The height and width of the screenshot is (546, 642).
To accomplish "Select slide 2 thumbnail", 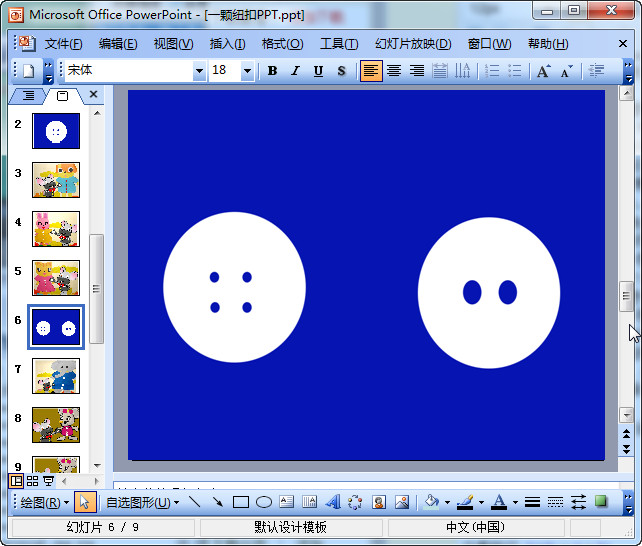I will tap(56, 131).
